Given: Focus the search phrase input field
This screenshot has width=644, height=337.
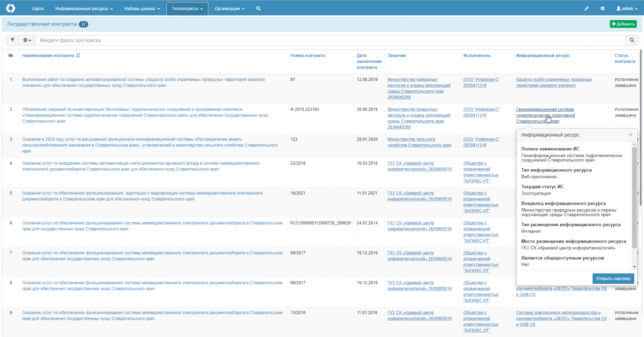Looking at the screenshot, I should [x=330, y=40].
